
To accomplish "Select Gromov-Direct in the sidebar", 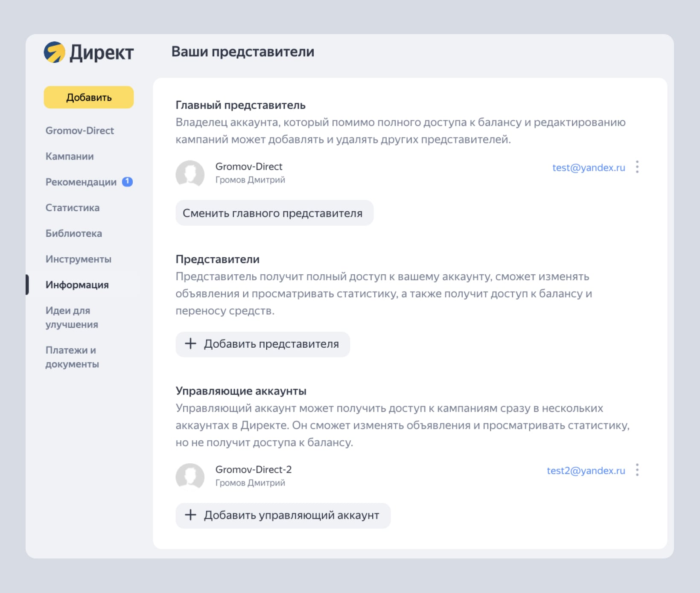I will pos(80,131).
